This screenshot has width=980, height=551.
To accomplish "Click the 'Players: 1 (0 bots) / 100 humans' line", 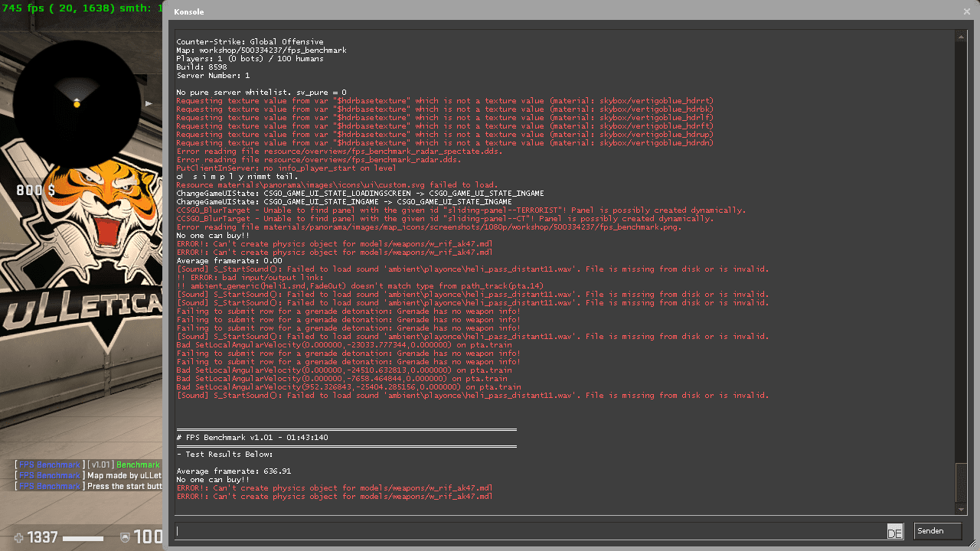I will pyautogui.click(x=250, y=59).
